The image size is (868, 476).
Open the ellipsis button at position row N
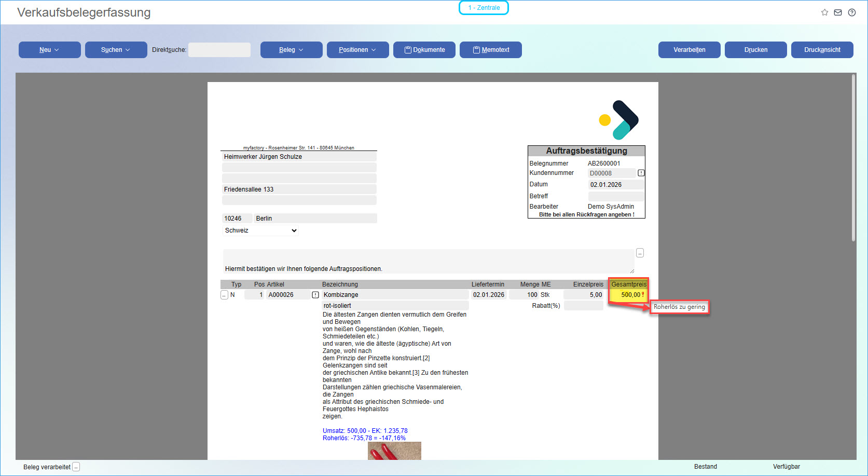pyautogui.click(x=224, y=295)
